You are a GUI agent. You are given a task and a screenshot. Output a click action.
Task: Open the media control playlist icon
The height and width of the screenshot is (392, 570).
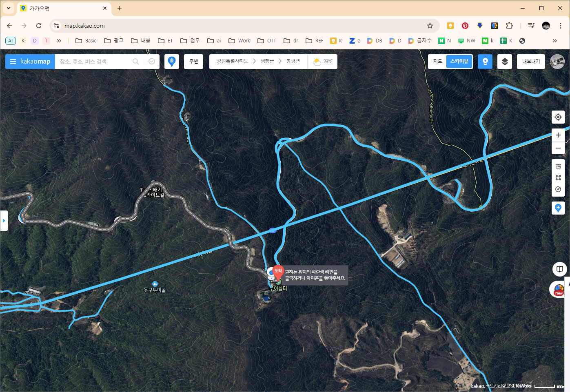[x=531, y=26]
